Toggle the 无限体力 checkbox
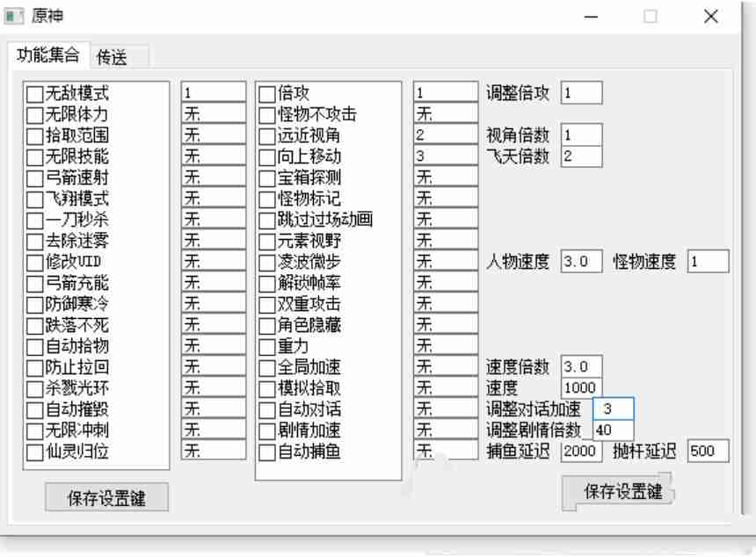756x557 pixels. (34, 115)
